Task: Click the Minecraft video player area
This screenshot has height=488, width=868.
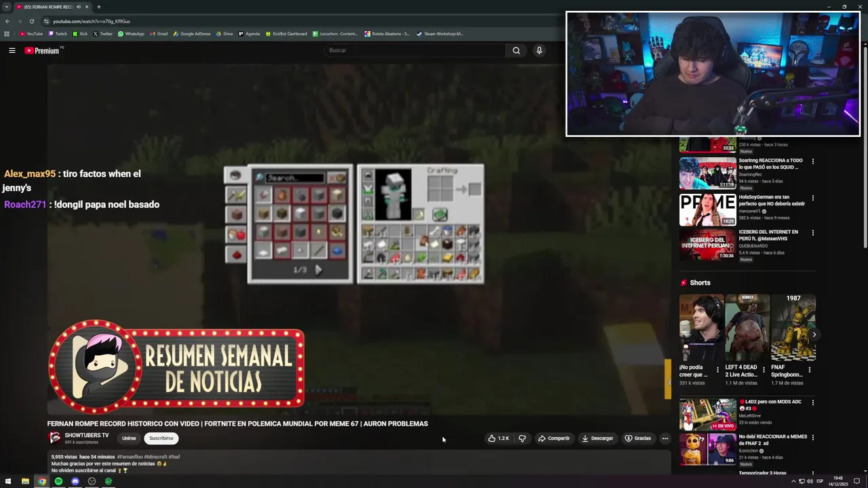Action: tap(359, 239)
